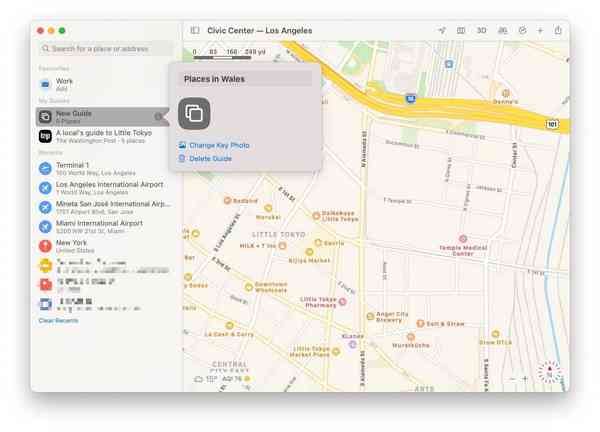Select Los Angeles International Airport recent
The image size is (600, 432).
coord(103,188)
